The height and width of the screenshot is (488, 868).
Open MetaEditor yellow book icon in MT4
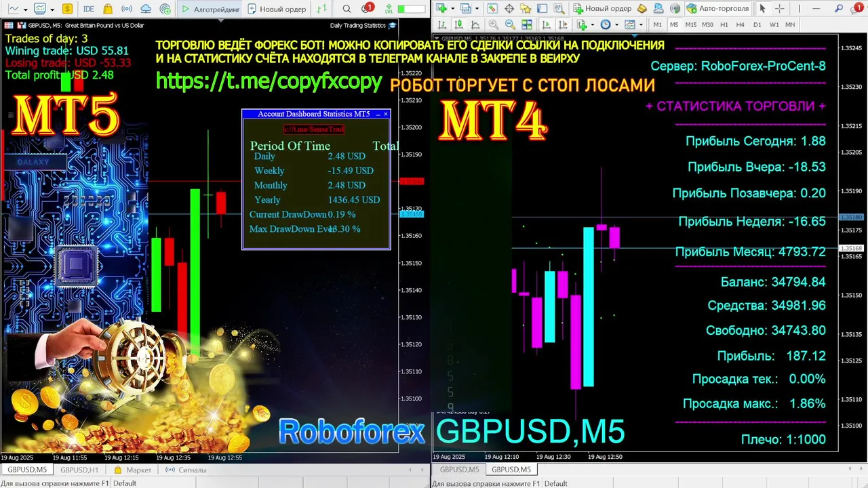click(x=642, y=8)
